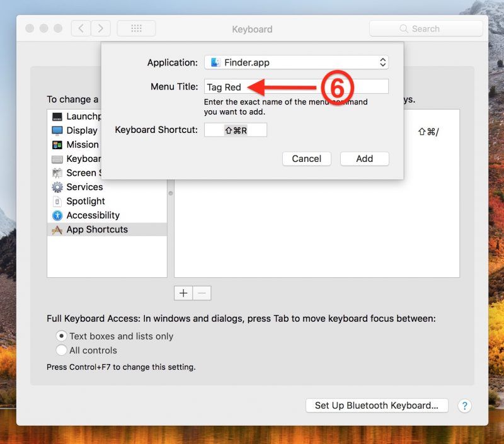Click the Menu Title text field
The height and width of the screenshot is (444, 504).
pos(296,87)
